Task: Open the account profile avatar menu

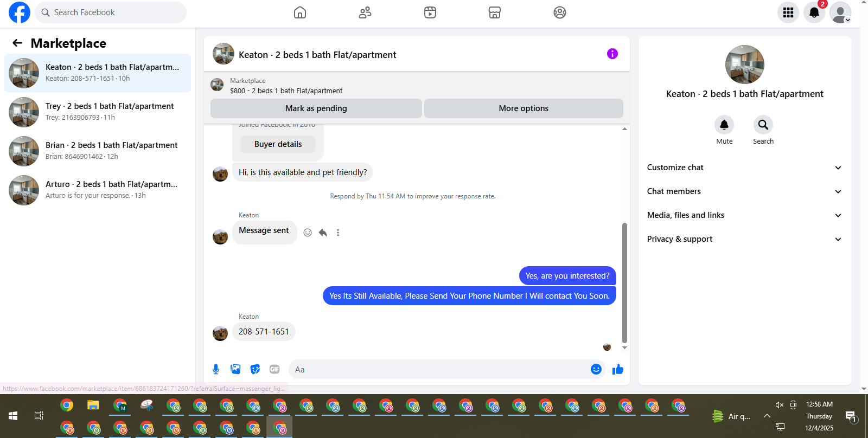Action: (x=840, y=12)
